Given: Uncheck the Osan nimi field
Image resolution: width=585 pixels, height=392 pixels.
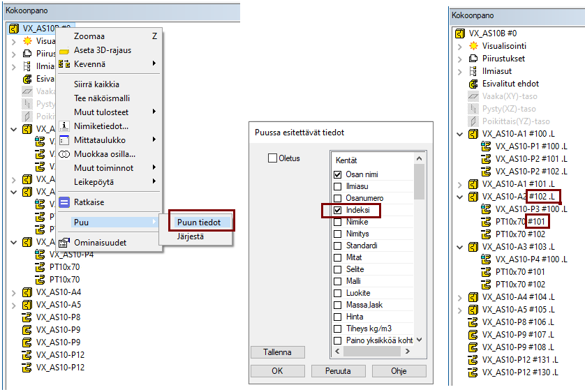Looking at the screenshot, I should click(338, 174).
